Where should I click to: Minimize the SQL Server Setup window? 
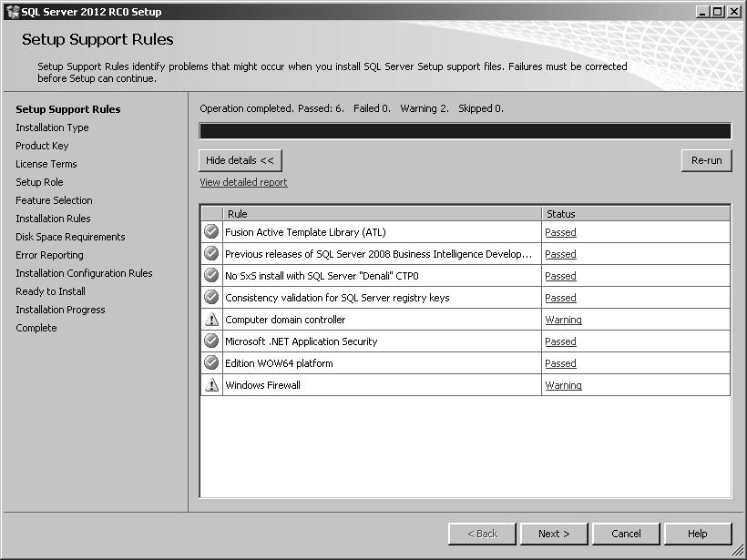coord(702,12)
